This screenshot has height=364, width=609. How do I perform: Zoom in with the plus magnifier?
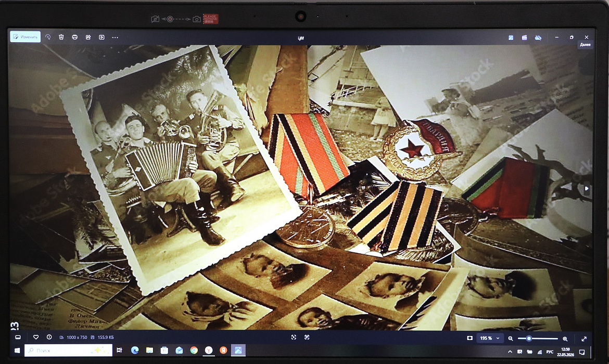(565, 339)
